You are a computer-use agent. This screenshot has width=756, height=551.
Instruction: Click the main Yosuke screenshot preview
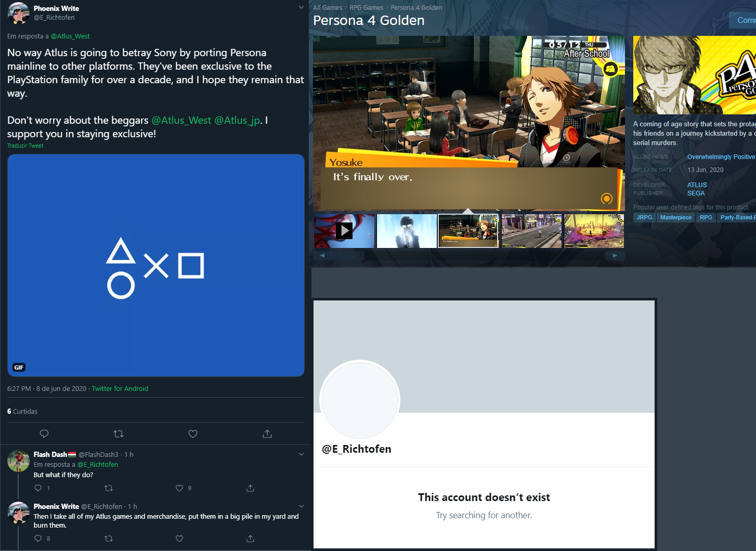(469, 123)
